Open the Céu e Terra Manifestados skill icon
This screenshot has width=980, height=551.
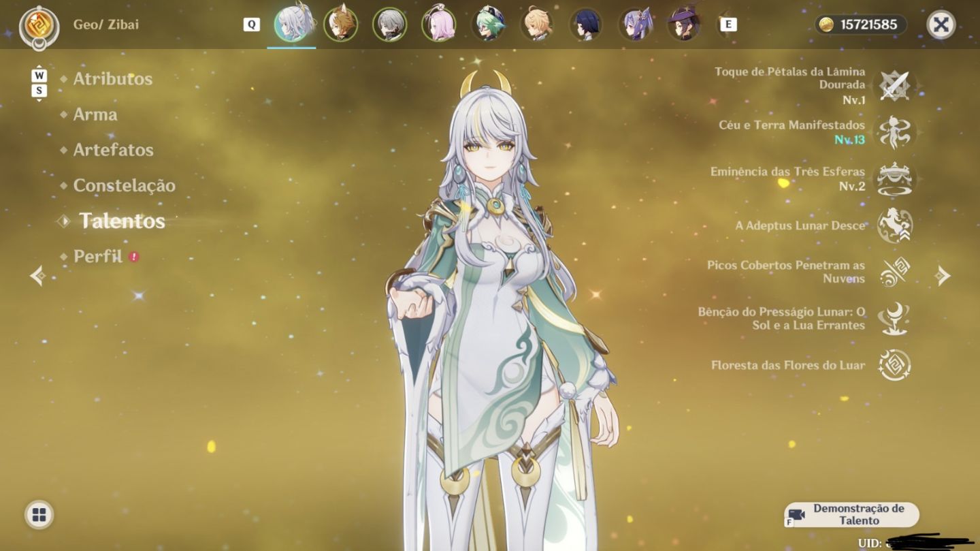(x=894, y=132)
